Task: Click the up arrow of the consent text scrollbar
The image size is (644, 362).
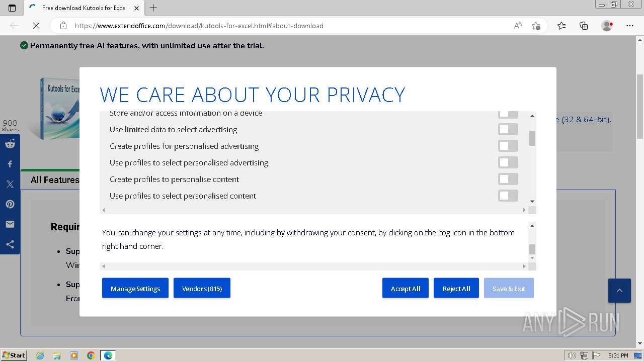Action: [532, 226]
